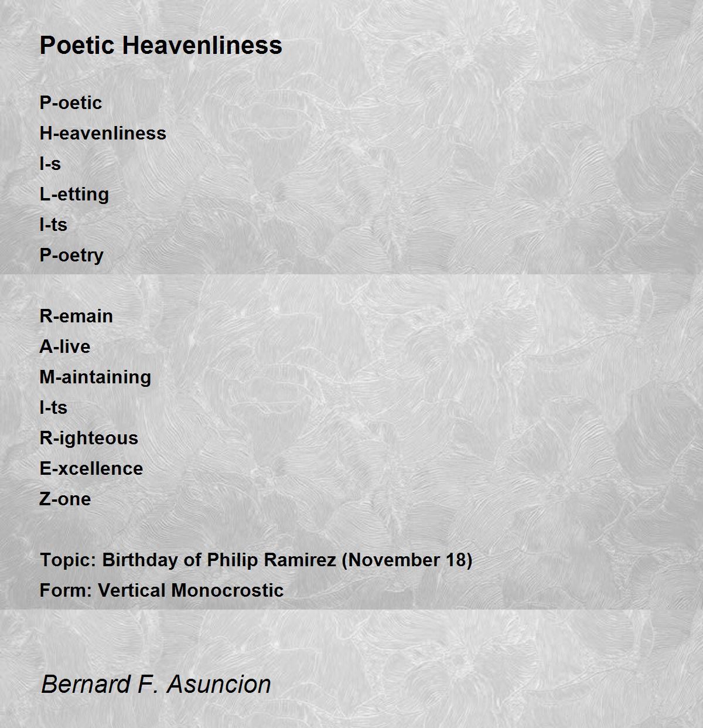Click the word R-ighteous
The width and height of the screenshot is (703, 728).
pyautogui.click(x=89, y=438)
